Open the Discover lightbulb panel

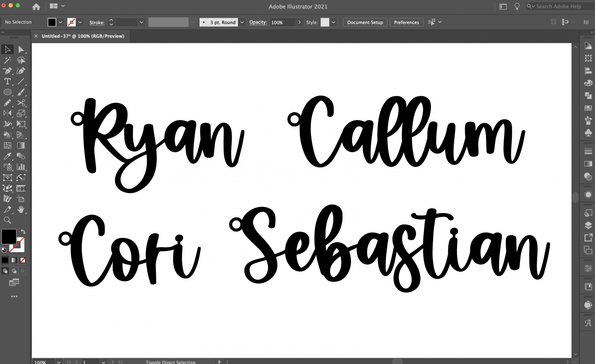pos(517,6)
